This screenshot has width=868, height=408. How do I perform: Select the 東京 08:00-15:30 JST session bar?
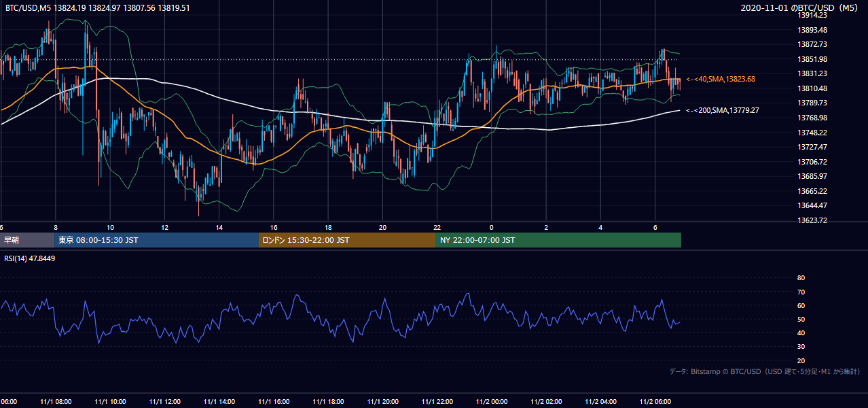(x=156, y=240)
